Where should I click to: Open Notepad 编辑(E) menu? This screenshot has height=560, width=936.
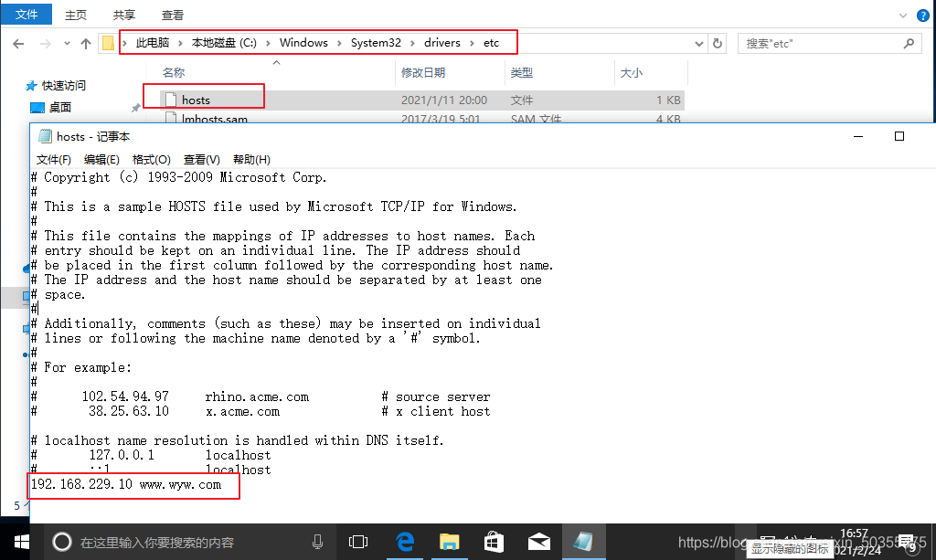pyautogui.click(x=101, y=159)
